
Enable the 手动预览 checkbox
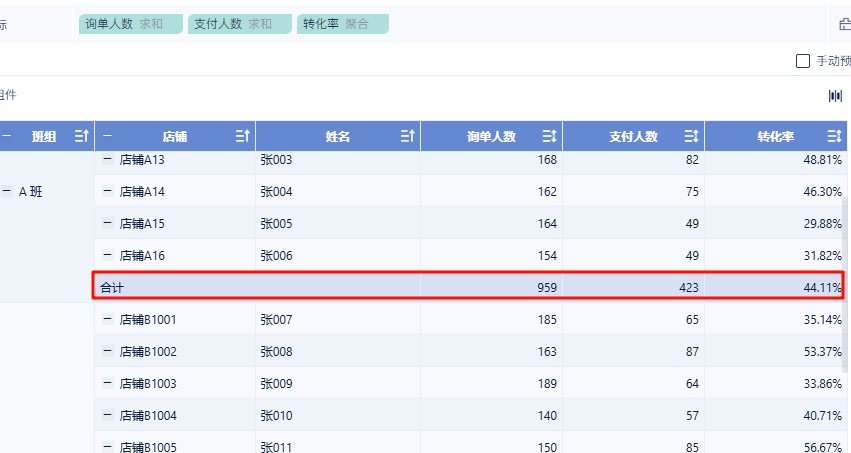click(x=803, y=61)
